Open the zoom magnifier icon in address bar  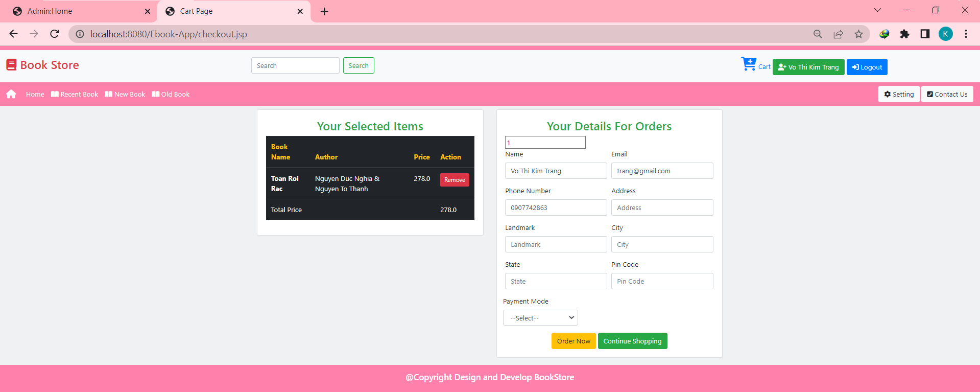pyautogui.click(x=818, y=34)
